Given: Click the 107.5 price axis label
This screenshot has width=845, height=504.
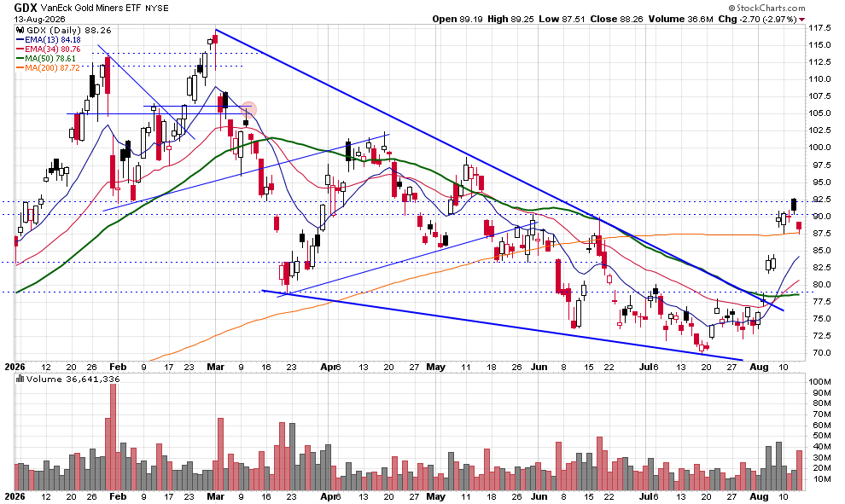Looking at the screenshot, I should pos(819,96).
